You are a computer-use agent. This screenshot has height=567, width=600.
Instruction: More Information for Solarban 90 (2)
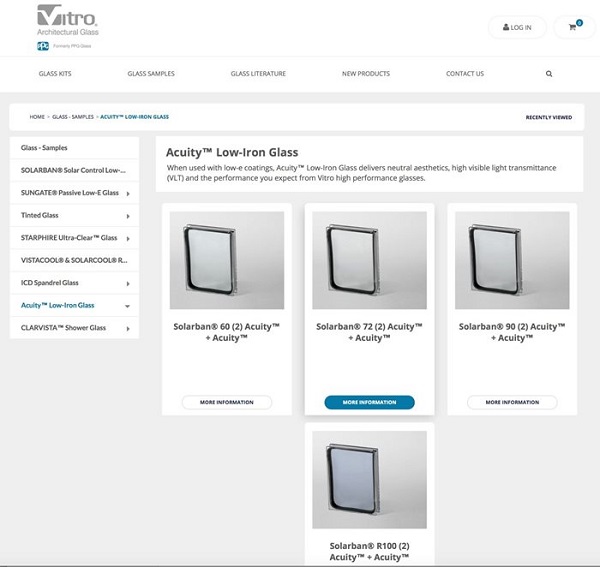pos(512,402)
